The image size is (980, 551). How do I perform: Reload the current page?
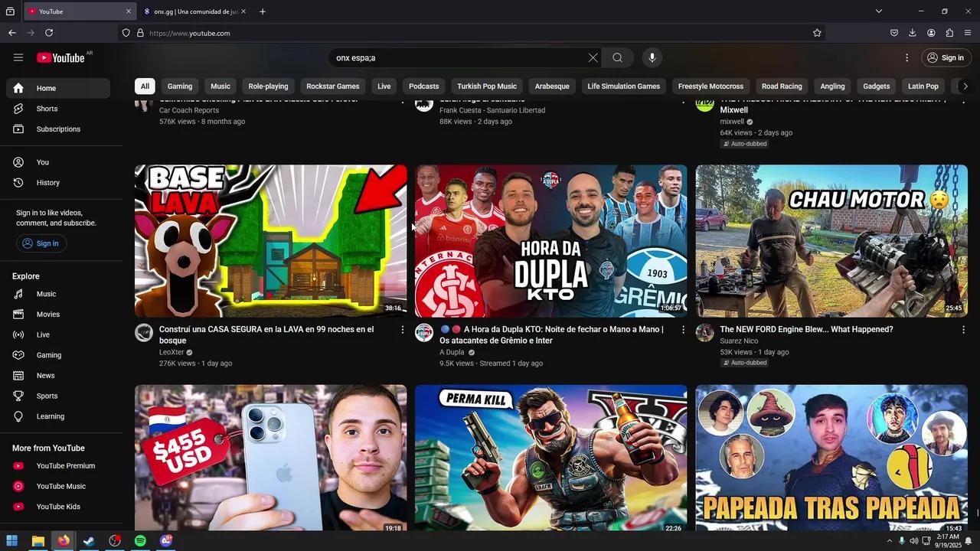coord(49,33)
